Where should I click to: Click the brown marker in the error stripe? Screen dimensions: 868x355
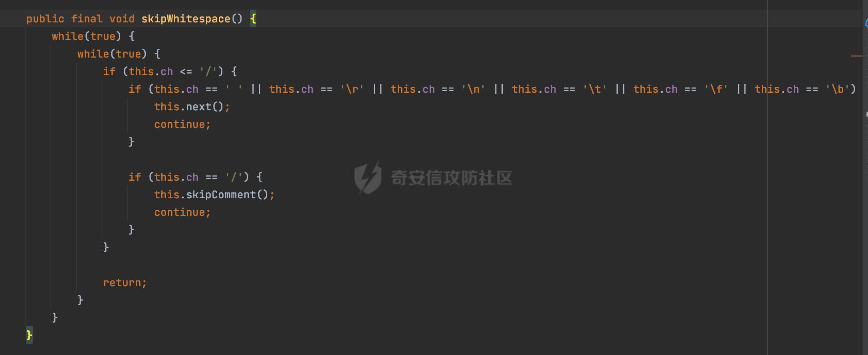pyautogui.click(x=856, y=56)
